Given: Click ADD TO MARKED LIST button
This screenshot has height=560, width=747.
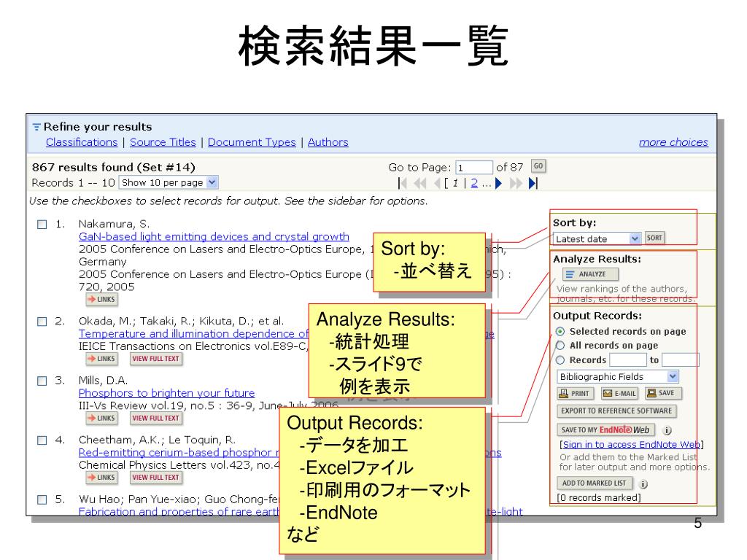Looking at the screenshot, I should (595, 483).
